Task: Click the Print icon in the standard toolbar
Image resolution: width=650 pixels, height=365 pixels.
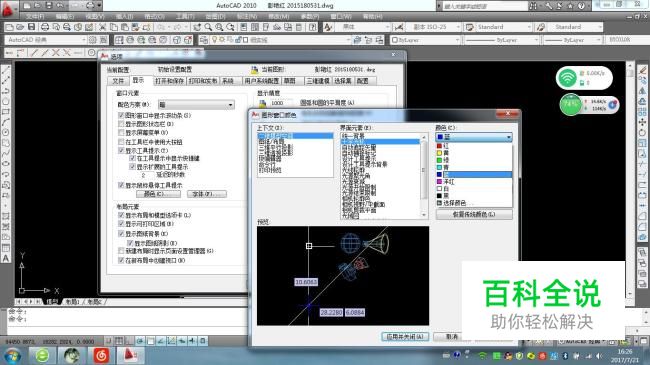Action: tap(45, 27)
